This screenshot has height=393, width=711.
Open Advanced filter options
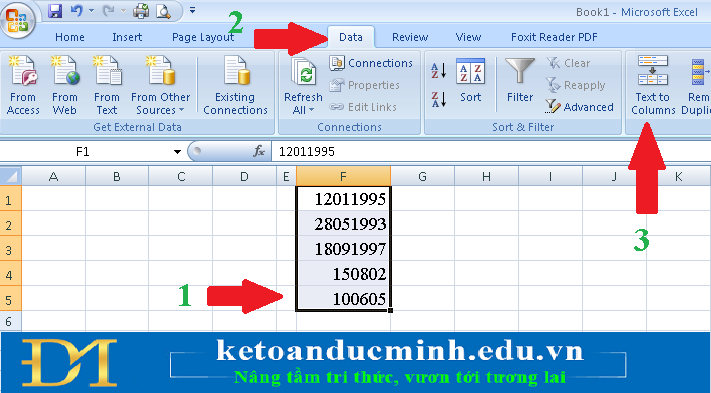click(x=580, y=107)
